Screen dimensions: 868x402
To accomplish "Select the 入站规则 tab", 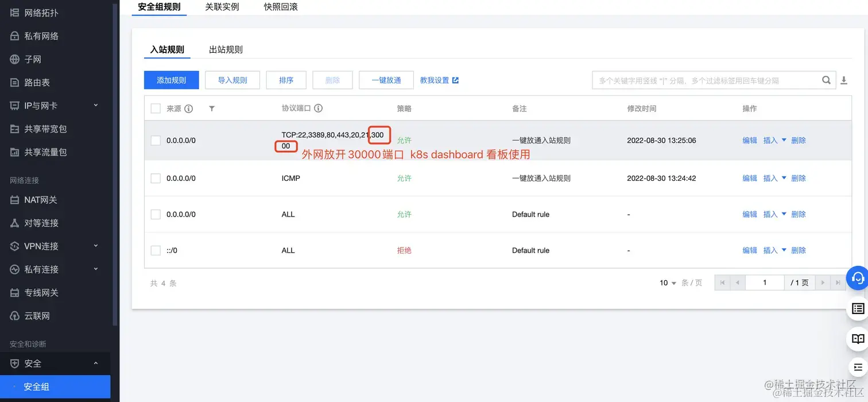I will [167, 50].
